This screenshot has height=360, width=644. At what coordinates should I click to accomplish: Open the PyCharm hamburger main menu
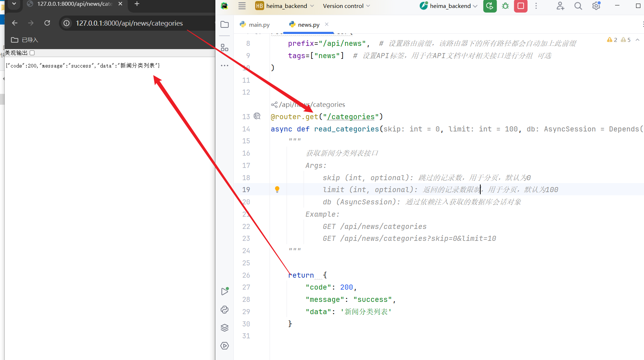[x=242, y=6]
